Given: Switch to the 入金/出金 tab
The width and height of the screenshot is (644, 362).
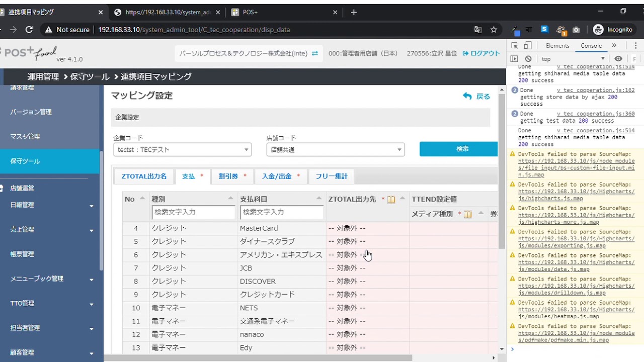Looking at the screenshot, I should click(280, 176).
